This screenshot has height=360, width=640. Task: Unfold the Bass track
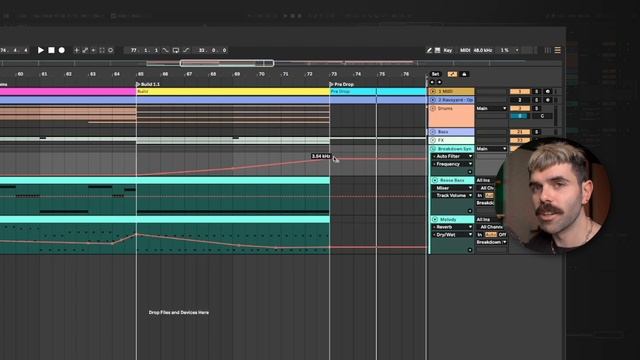pos(433,132)
